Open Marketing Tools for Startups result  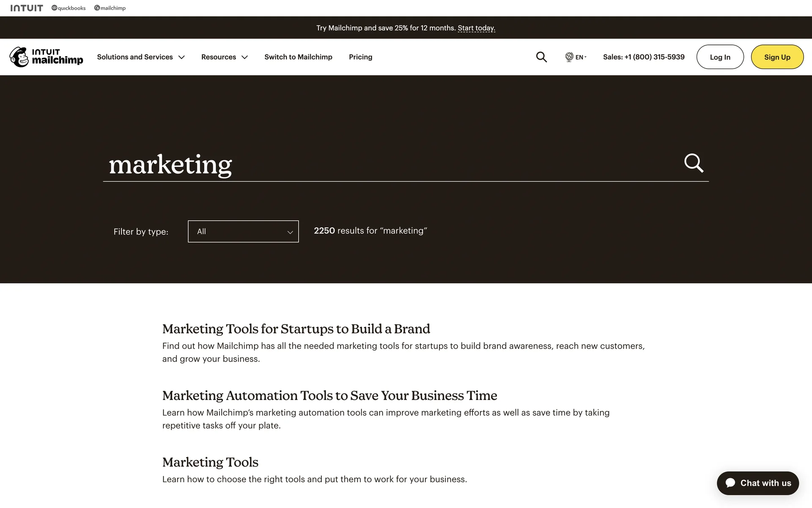tap(296, 329)
